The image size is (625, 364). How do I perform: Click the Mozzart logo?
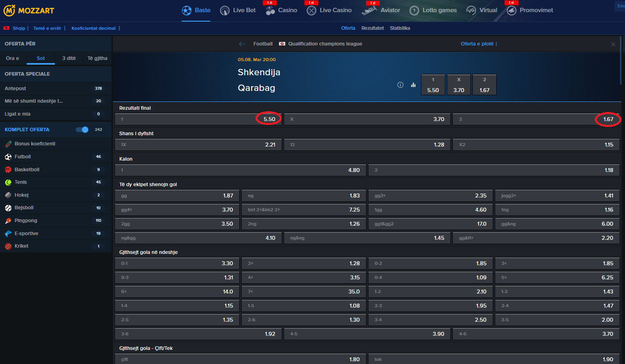pyautogui.click(x=29, y=11)
